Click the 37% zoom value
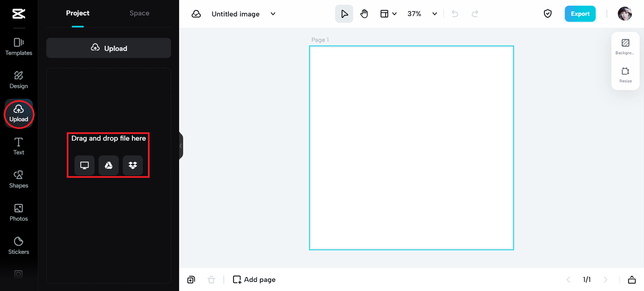644x291 pixels. click(x=414, y=14)
